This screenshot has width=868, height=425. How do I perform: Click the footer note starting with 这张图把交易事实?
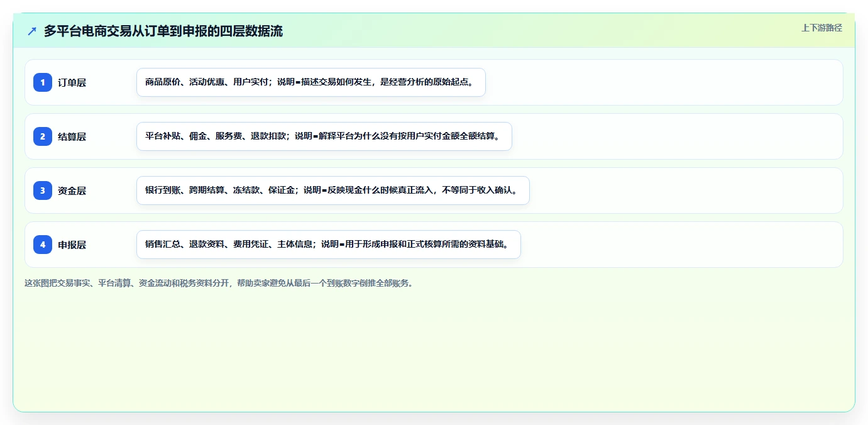point(219,284)
